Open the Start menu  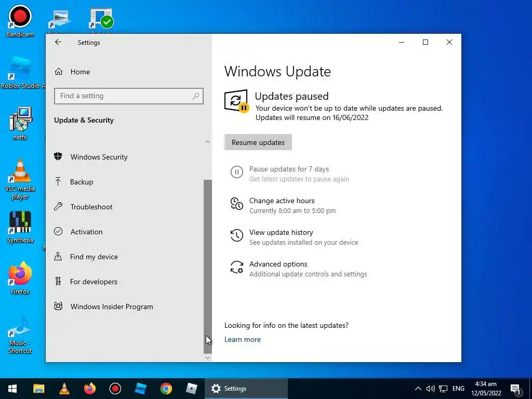(x=12, y=389)
